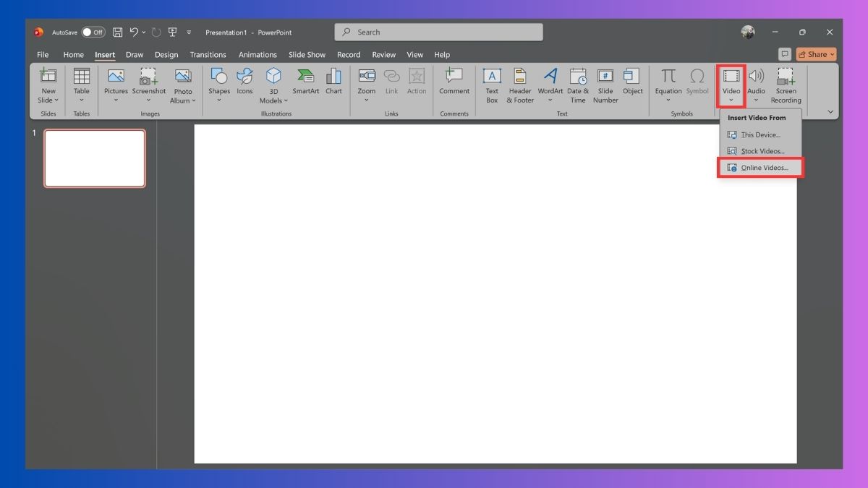
Task: Select slide 1 thumbnail in panel
Action: coord(95,158)
